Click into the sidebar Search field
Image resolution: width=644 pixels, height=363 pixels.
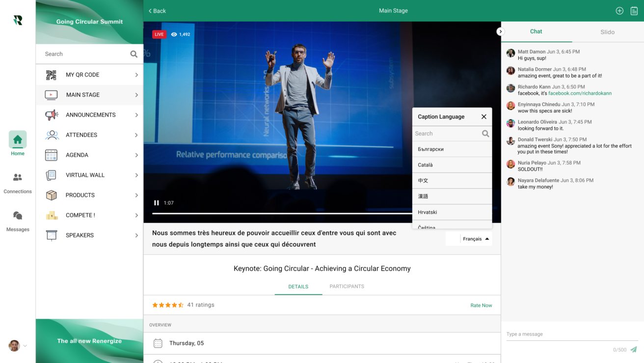tap(89, 54)
